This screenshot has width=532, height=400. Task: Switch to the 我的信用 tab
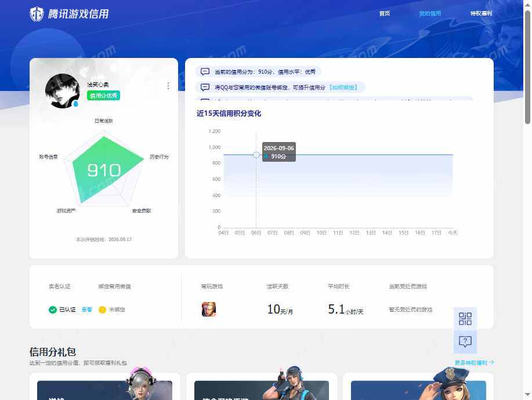tap(430, 13)
